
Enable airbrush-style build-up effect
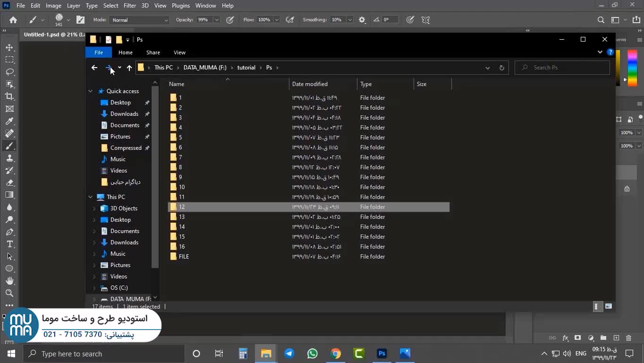pyautogui.click(x=290, y=20)
